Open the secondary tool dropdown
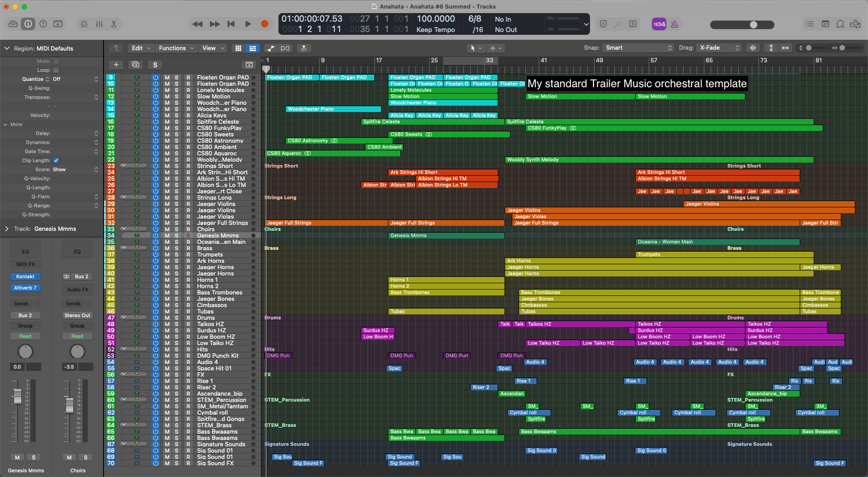The image size is (868, 477). (496, 48)
